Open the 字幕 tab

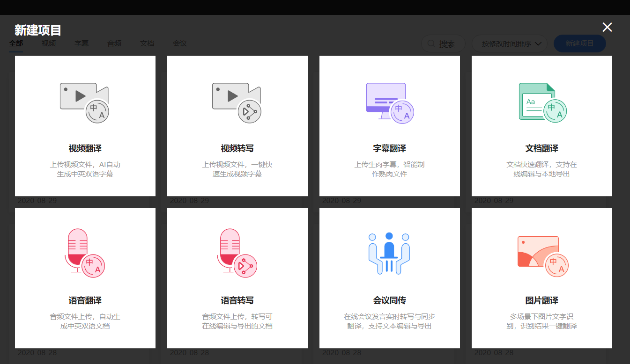tap(82, 44)
